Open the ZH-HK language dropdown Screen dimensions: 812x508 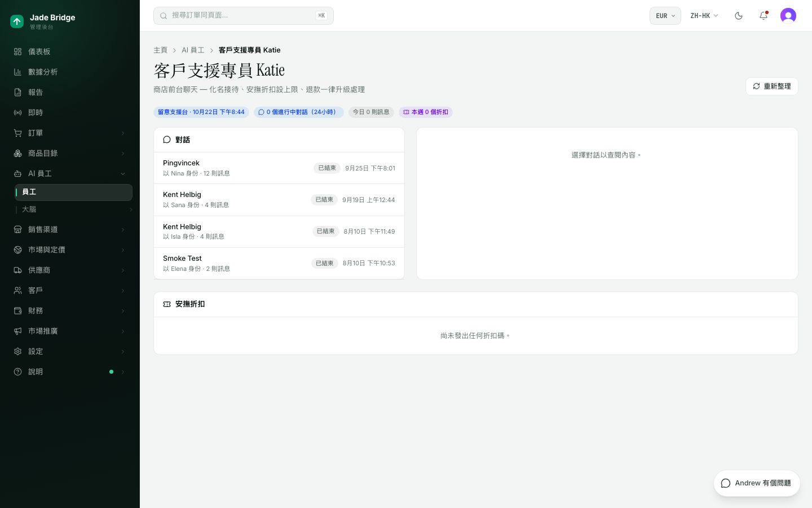[704, 16]
